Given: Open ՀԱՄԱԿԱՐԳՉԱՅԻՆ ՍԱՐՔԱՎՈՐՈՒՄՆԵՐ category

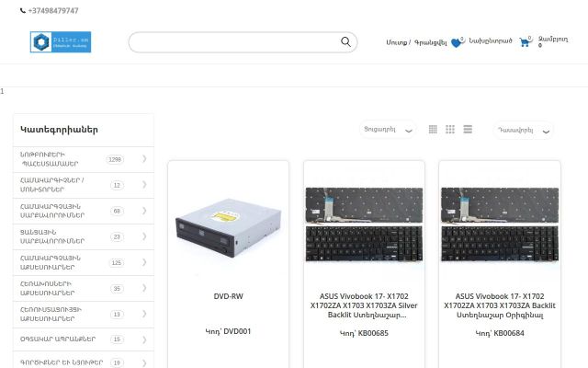Looking at the screenshot, I should 52,211.
